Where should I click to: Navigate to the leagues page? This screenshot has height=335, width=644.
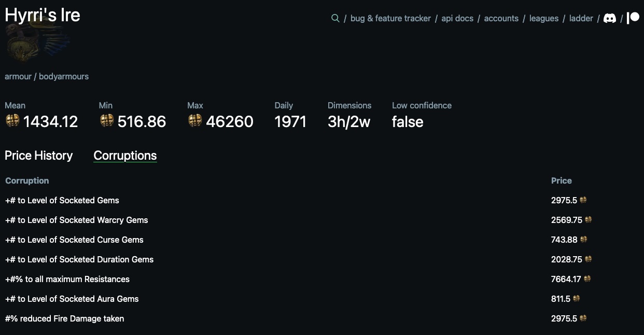544,18
